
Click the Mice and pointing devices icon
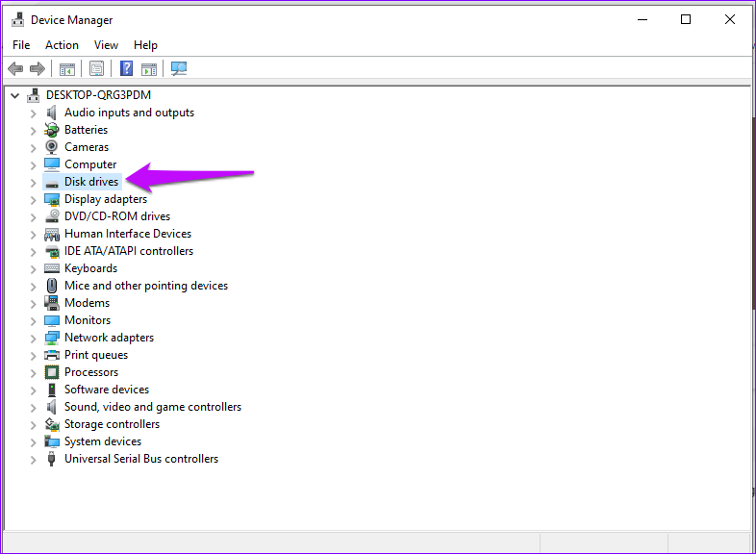coord(52,286)
